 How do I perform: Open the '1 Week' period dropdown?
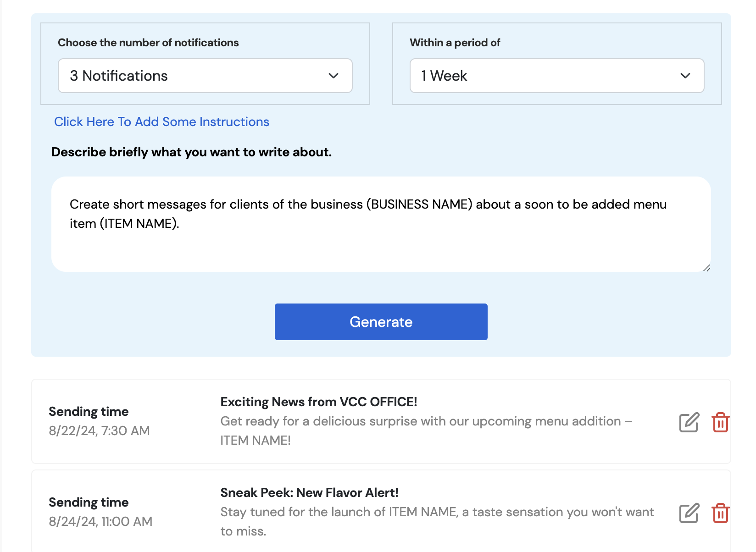coord(557,76)
